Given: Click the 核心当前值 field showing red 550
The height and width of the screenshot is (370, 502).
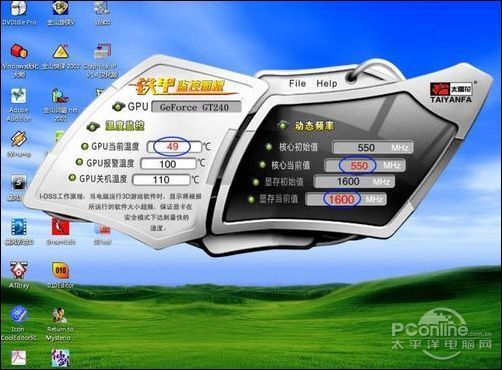Looking at the screenshot, I should tap(365, 165).
